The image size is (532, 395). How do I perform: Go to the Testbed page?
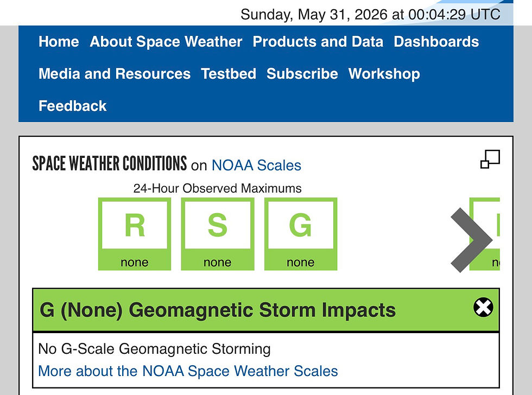tap(229, 74)
